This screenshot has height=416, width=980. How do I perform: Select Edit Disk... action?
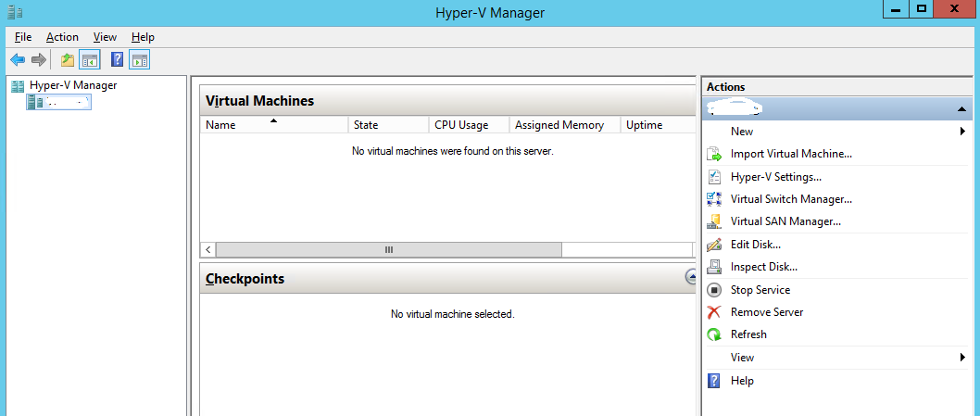756,245
